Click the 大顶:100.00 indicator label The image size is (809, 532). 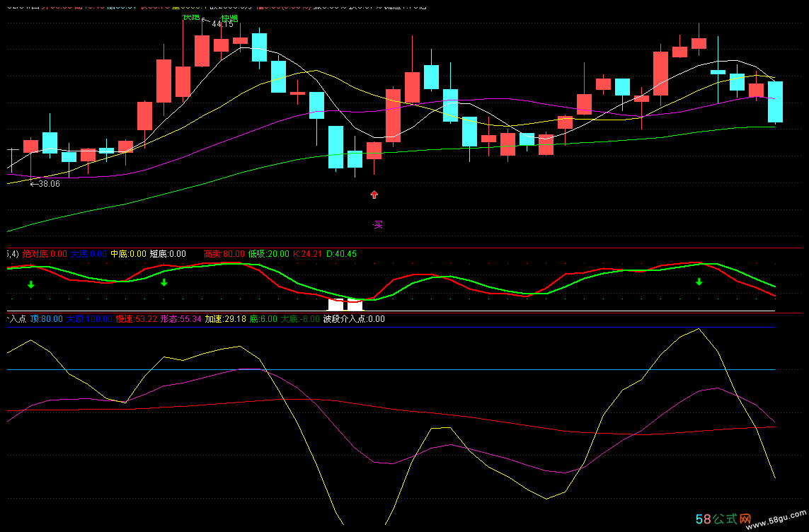click(x=89, y=319)
